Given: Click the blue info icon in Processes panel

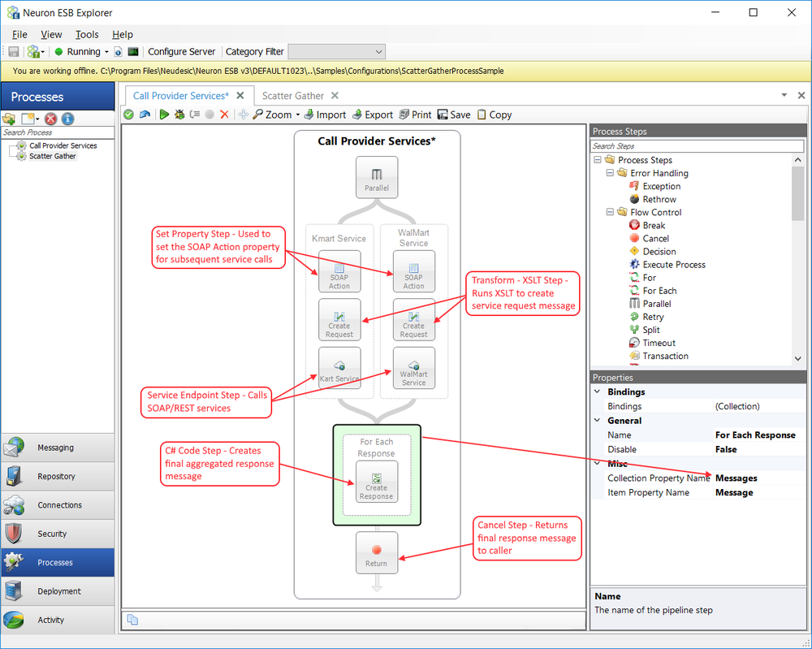Looking at the screenshot, I should (68, 119).
